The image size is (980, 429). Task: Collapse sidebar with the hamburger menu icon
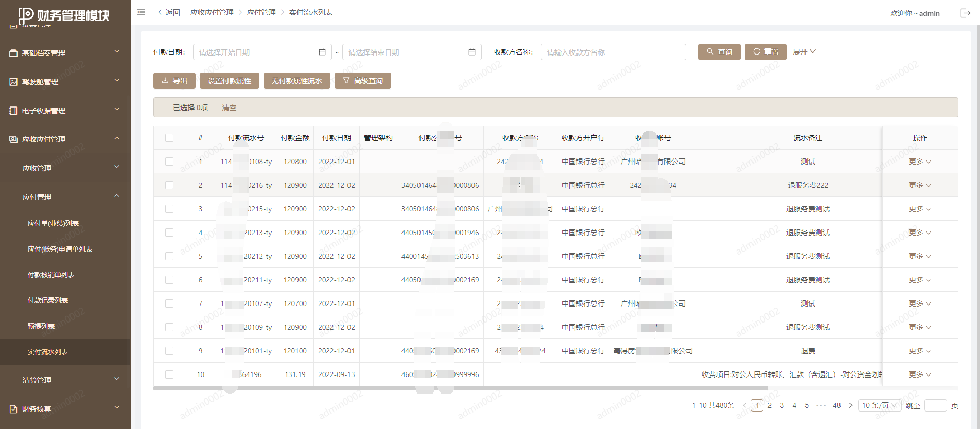coord(141,12)
